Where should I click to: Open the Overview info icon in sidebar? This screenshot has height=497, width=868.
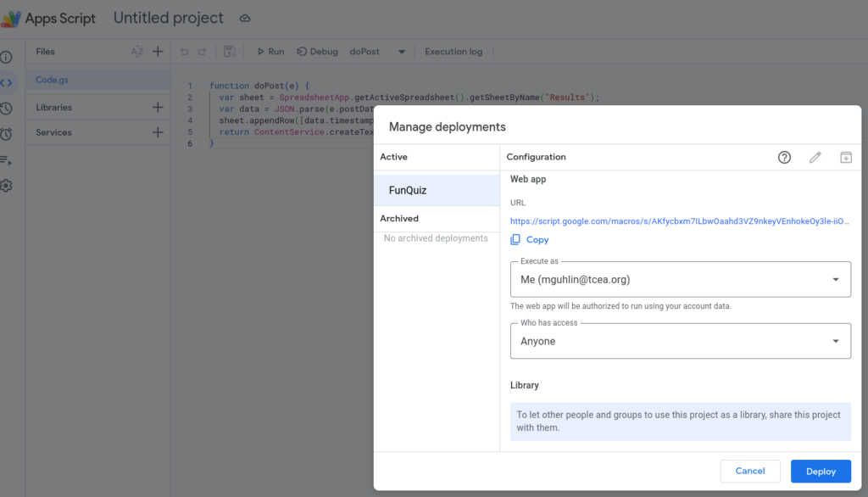tap(7, 57)
